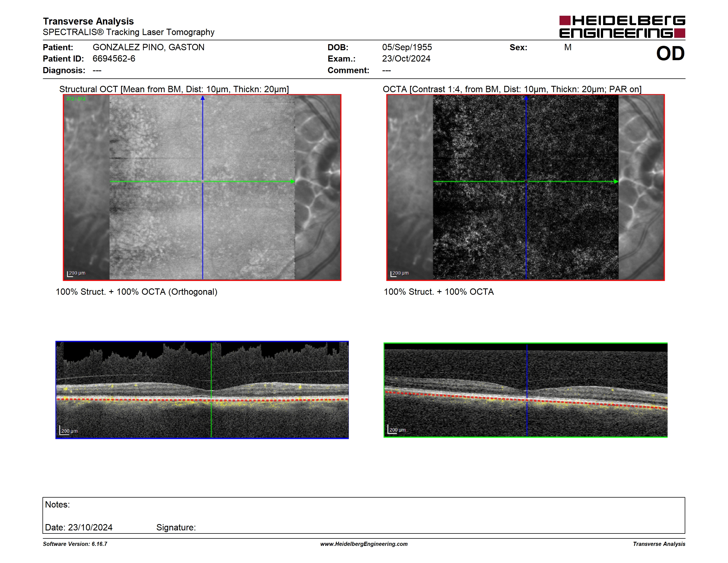Click the patient name GONZALEZ PINO, GASTON
The image size is (728, 563).
coord(148,47)
